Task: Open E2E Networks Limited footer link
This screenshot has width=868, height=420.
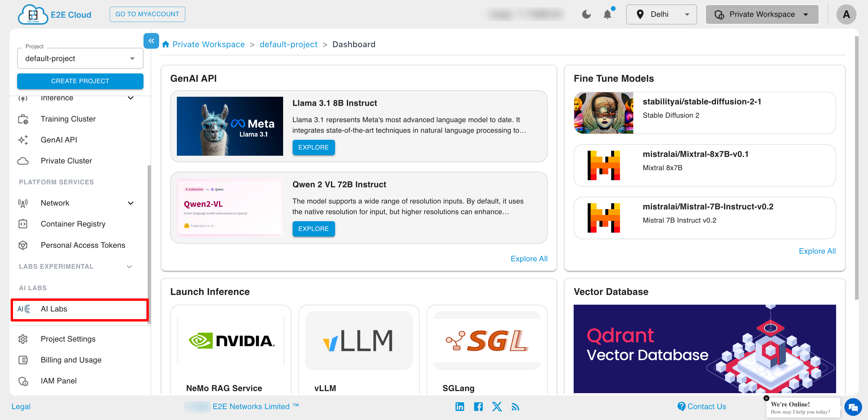Action: tap(255, 406)
